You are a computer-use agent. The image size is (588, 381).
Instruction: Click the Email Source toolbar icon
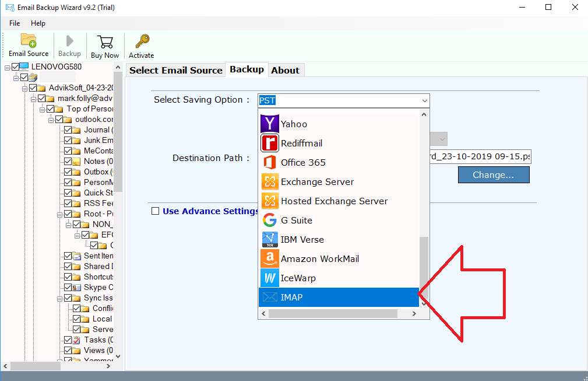tap(29, 40)
